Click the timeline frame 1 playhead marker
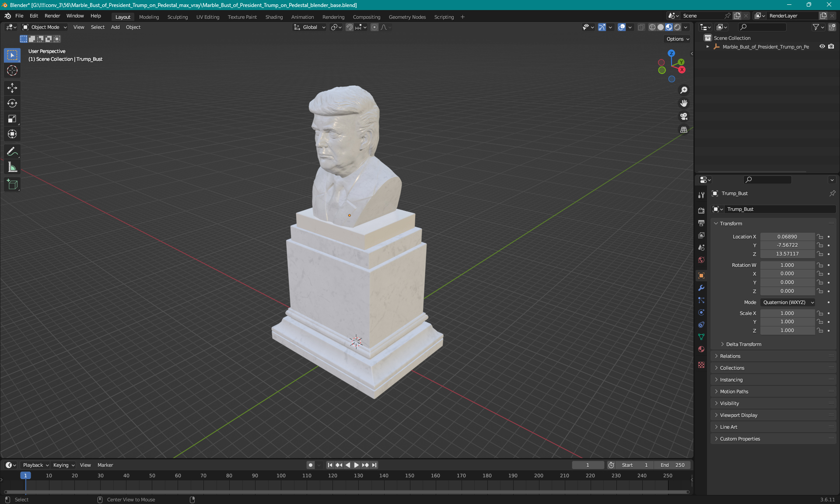Screen dimensions: 840x504 (25, 476)
